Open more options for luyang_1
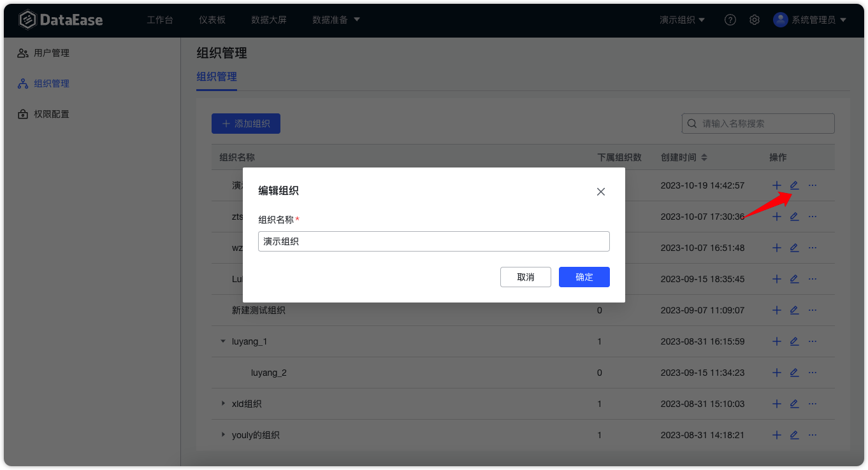 (813, 341)
